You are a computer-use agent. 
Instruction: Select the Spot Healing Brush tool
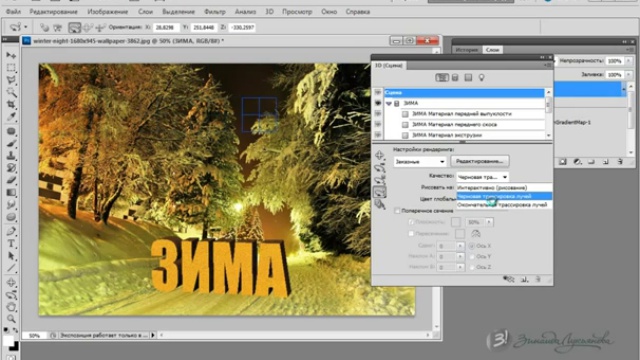[11, 131]
